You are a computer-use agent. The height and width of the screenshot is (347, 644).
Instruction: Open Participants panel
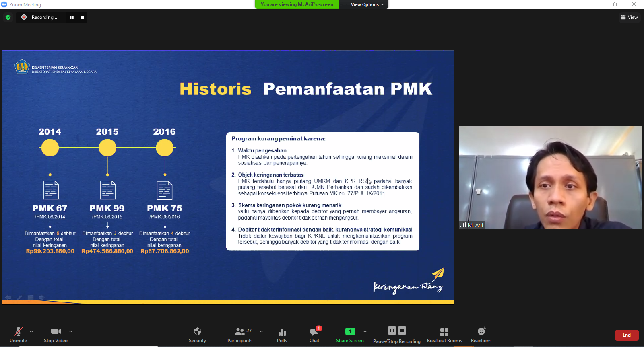tap(240, 335)
